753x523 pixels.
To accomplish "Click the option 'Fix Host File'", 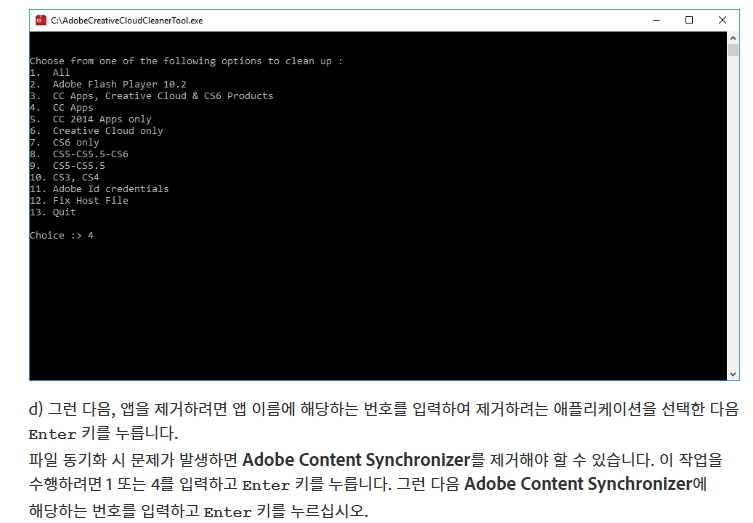I will (90, 201).
